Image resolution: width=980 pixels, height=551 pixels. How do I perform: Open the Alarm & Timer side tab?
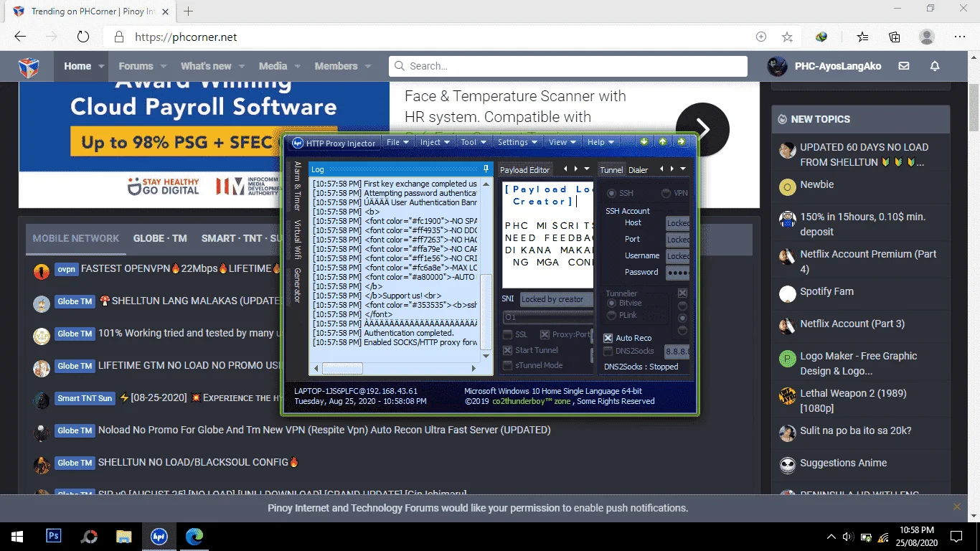[x=298, y=185]
